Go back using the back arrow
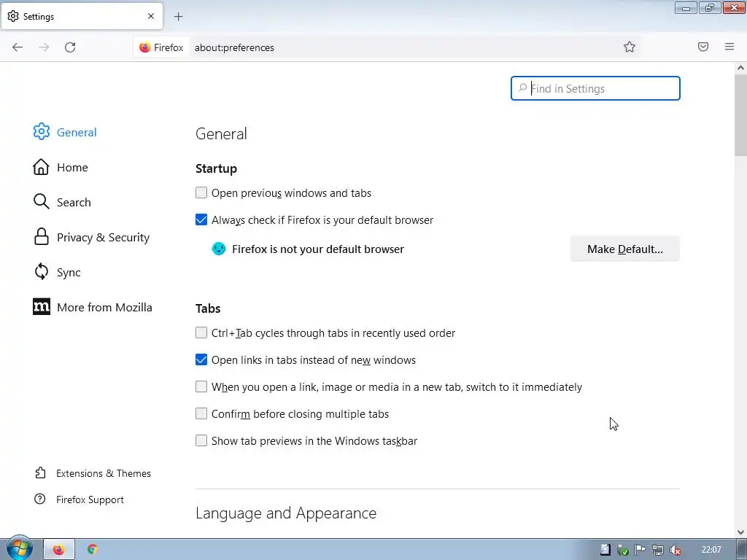This screenshot has width=747, height=560. click(x=18, y=47)
